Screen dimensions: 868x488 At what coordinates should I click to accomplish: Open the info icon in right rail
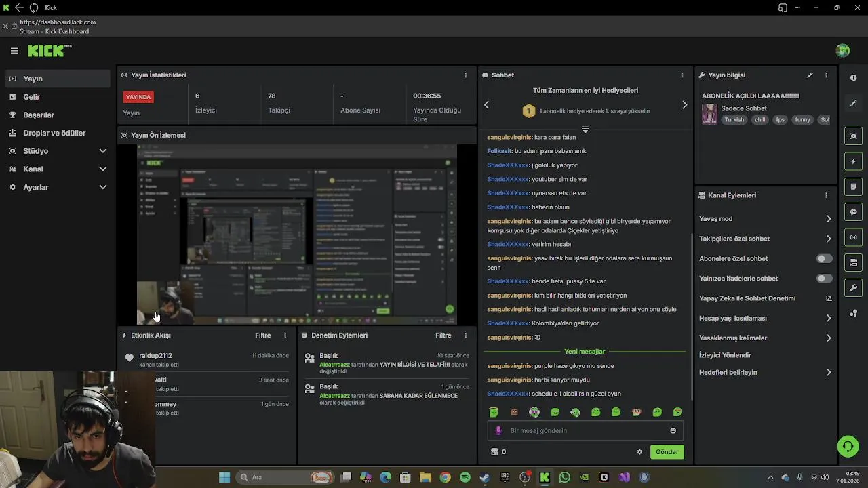click(x=853, y=78)
